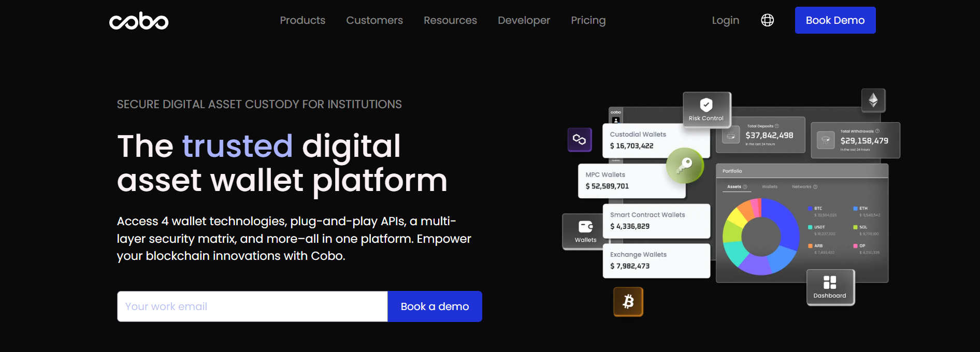Click 'SECURE DIGITAL ASSET CUSTODY FOR INSTITUTIONS' text
The width and height of the screenshot is (980, 352).
click(x=259, y=105)
